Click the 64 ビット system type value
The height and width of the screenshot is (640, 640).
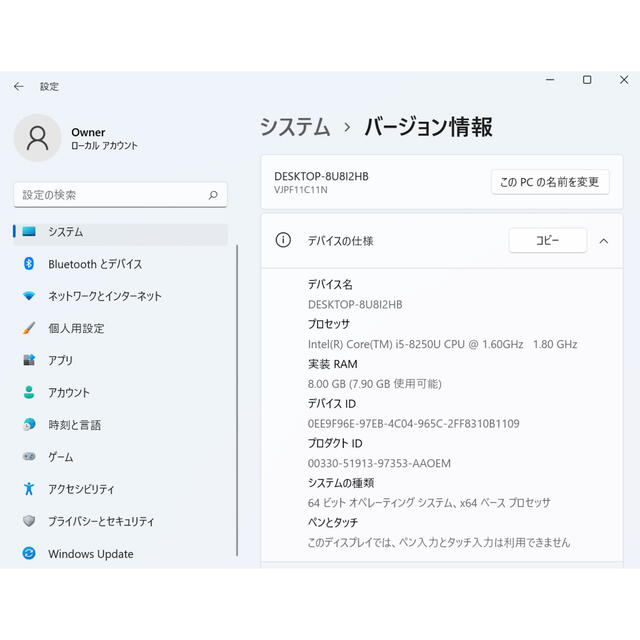(429, 503)
